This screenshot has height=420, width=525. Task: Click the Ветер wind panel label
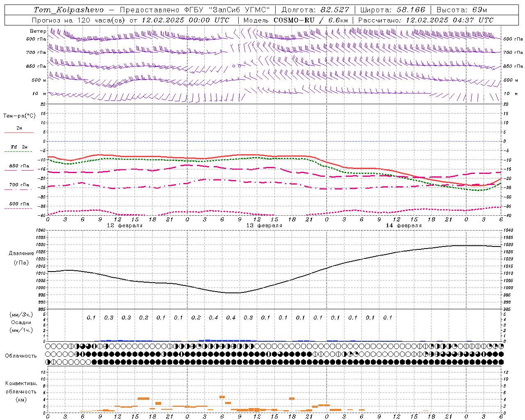point(38,31)
